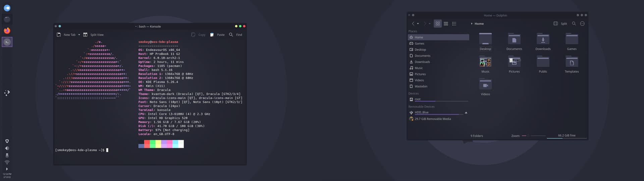This screenshot has height=181, width=644.
Task: Click the search icon in Dolphin toolbar
Action: 574,24
